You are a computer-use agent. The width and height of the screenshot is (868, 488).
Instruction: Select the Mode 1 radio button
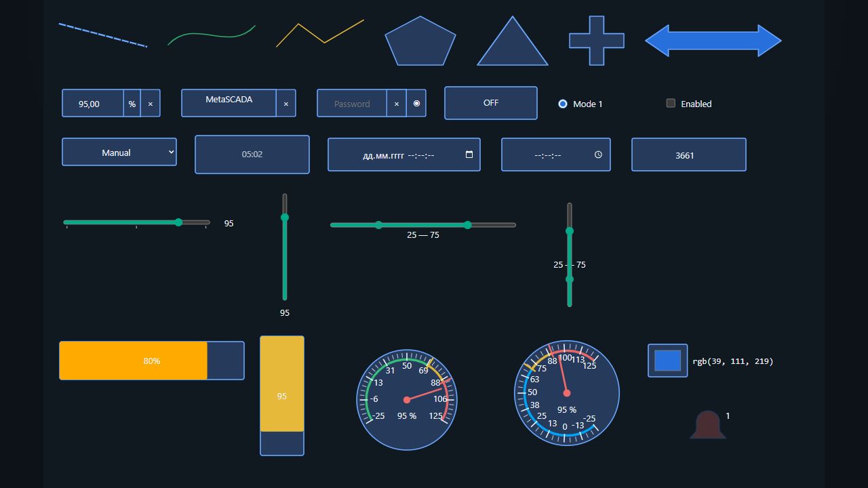pyautogui.click(x=563, y=104)
